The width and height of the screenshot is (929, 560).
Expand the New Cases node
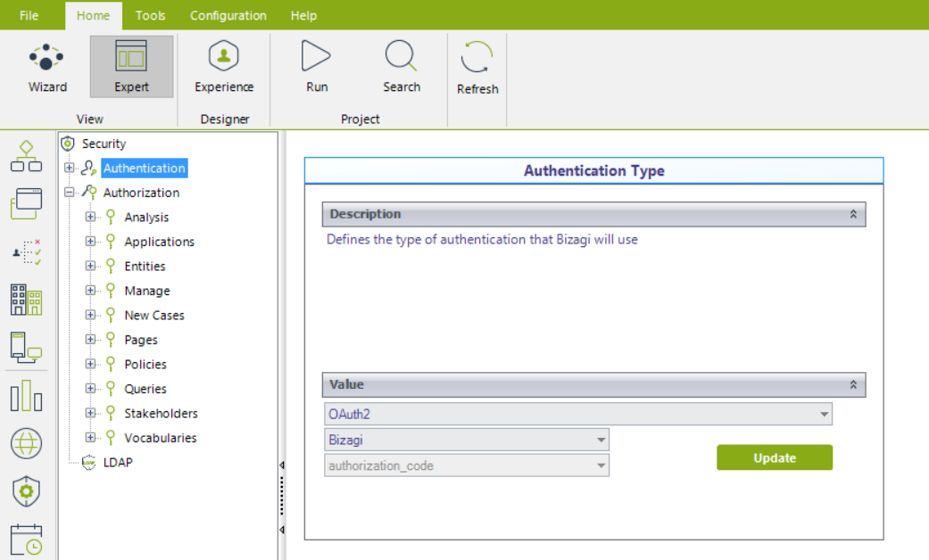click(90, 315)
